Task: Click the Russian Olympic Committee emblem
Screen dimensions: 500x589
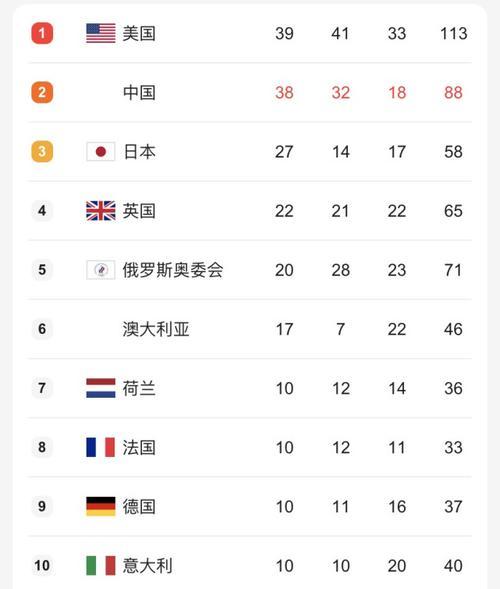Action: pos(101,270)
